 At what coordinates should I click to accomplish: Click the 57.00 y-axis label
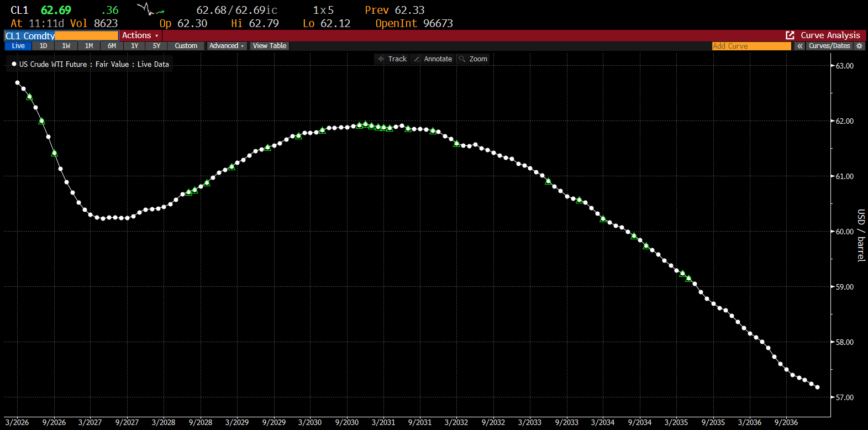[844, 397]
